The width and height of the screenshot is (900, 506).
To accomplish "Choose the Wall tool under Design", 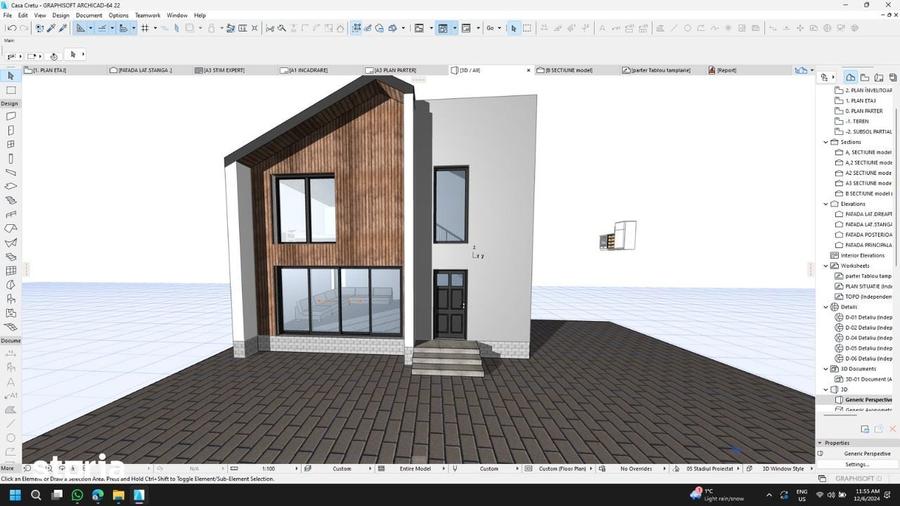I will [x=10, y=116].
